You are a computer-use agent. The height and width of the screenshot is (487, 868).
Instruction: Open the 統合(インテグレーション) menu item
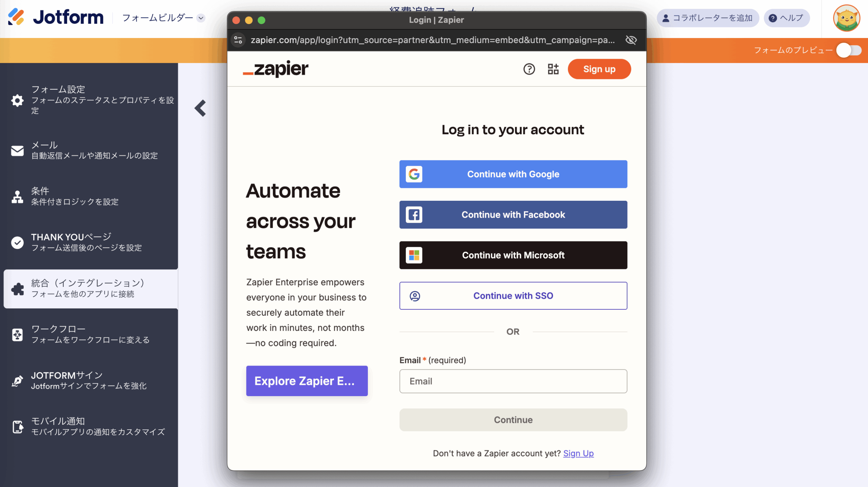click(91, 289)
